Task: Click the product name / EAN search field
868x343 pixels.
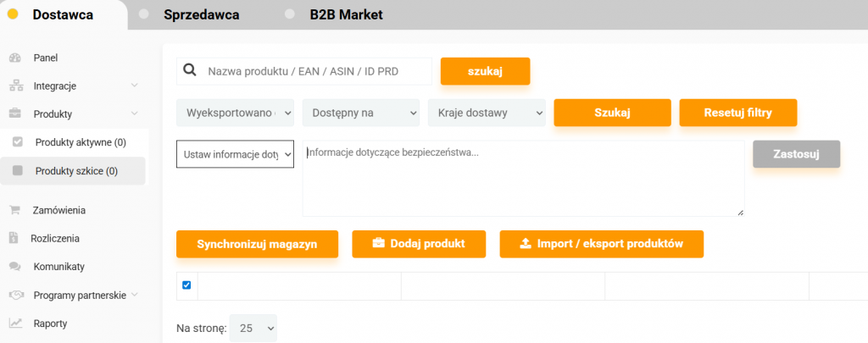Action: 315,71
